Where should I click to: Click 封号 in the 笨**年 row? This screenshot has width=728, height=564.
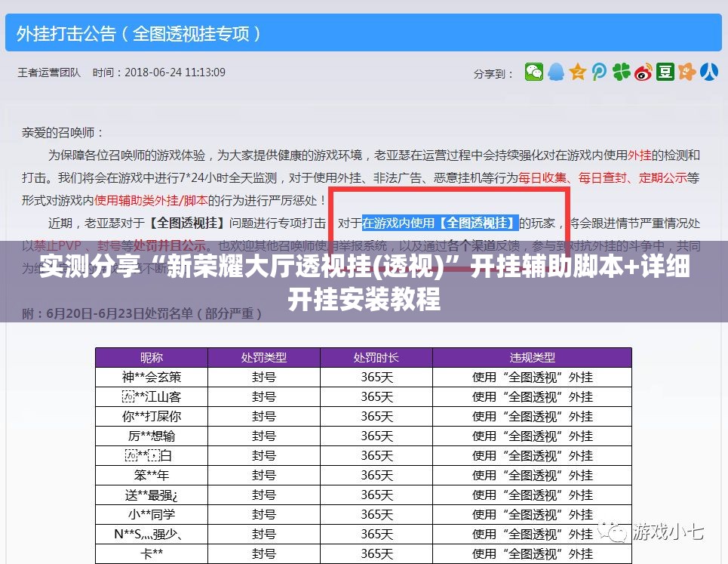pyautogui.click(x=264, y=475)
